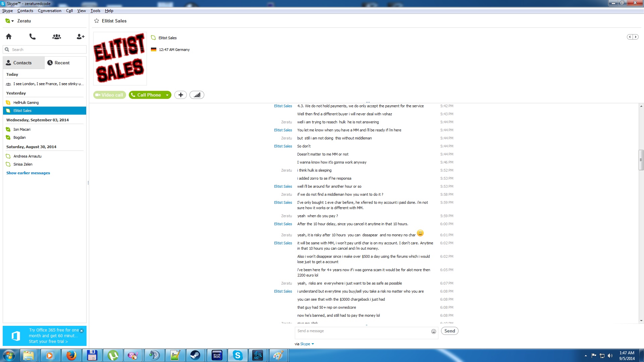Click the Call Phone button
Screen dimensions: 644x362
[x=147, y=95]
